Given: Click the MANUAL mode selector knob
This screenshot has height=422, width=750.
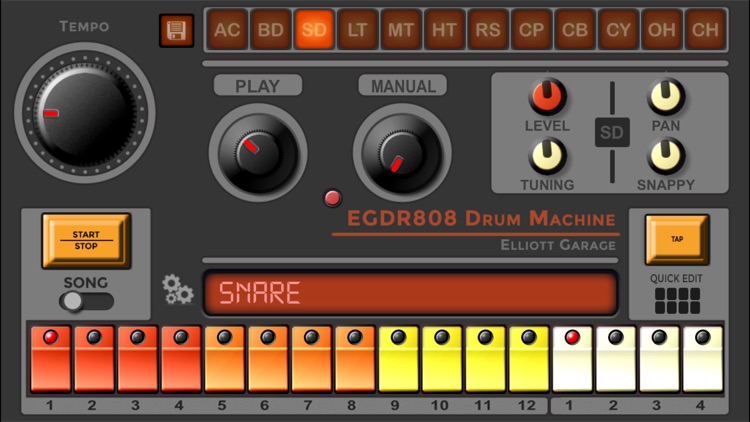Looking at the screenshot, I should point(402,153).
